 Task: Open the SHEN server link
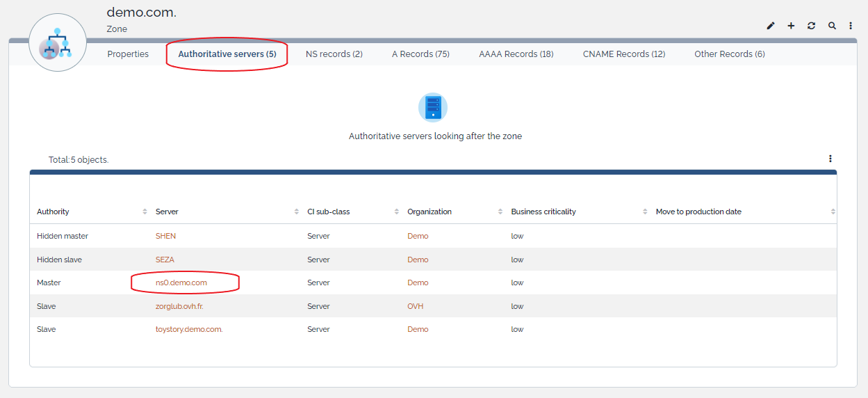tap(165, 236)
